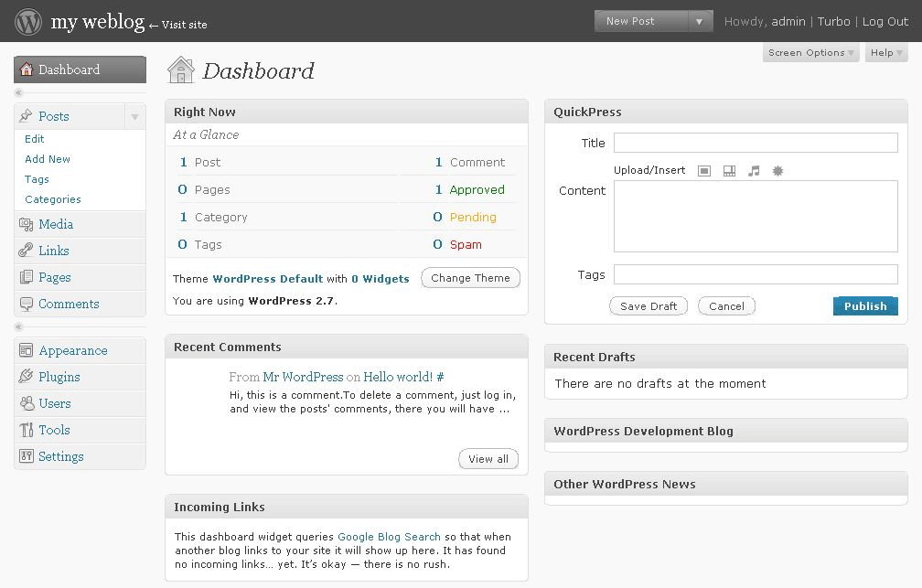The width and height of the screenshot is (922, 588).
Task: Open the New Post dropdown arrow
Action: 699,21
